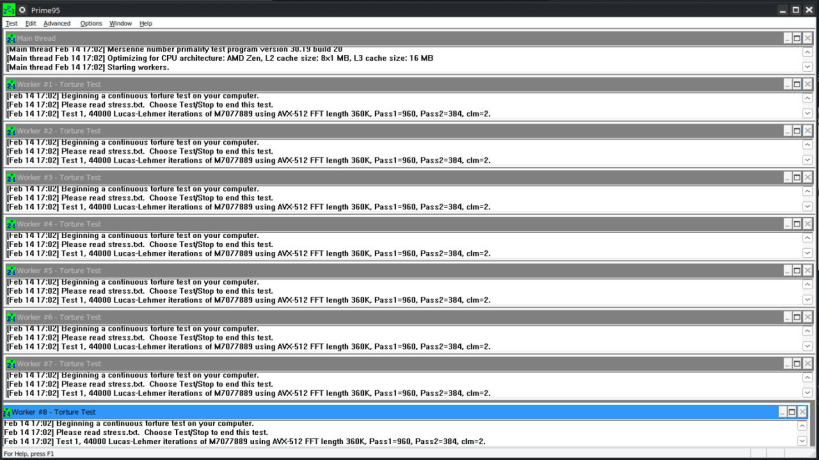Click Worker #2 'Please read stress.txt' line
Viewport: 819px width, 460px height.
pyautogui.click(x=140, y=151)
